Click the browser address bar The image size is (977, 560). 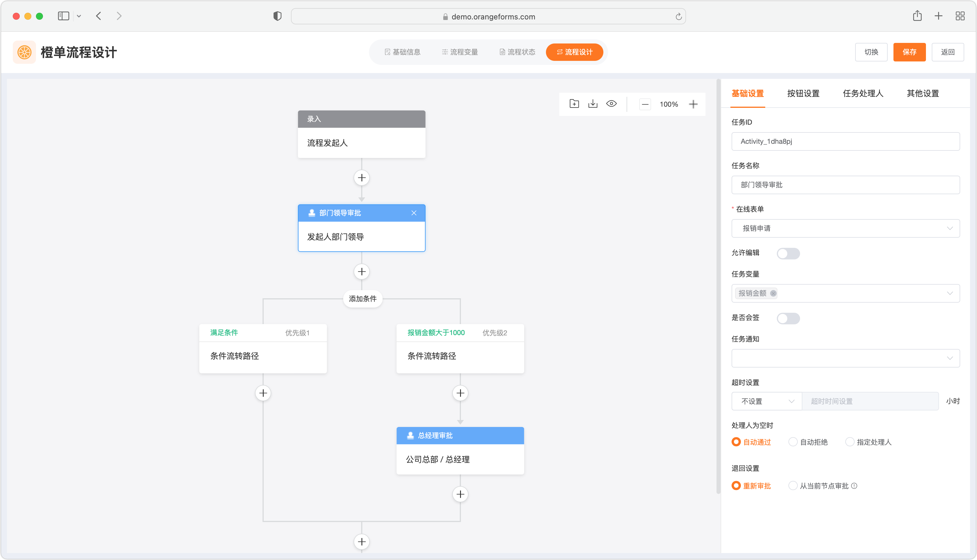(x=488, y=17)
